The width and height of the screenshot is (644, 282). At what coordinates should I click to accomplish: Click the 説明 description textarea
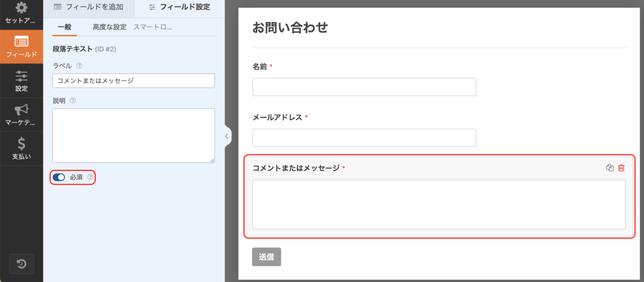click(x=134, y=136)
